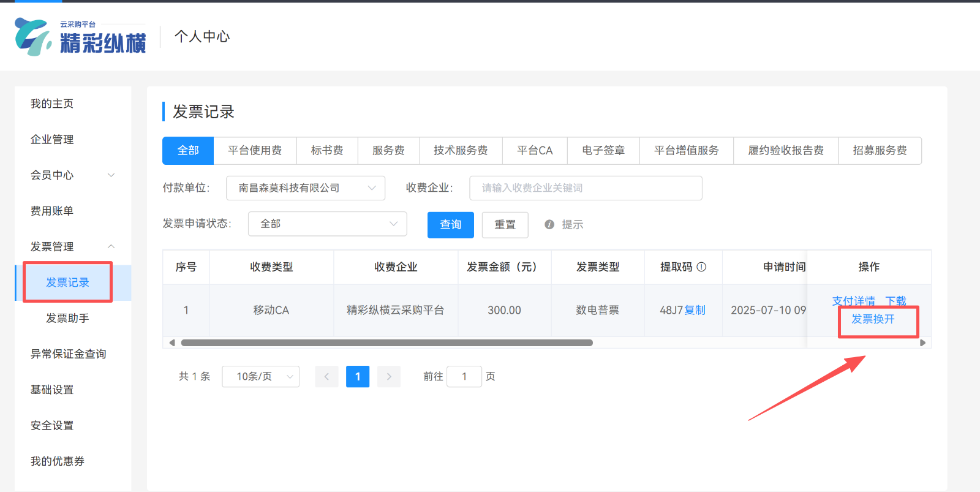Open the 付款单位 dropdown
The width and height of the screenshot is (980, 492).
point(305,188)
